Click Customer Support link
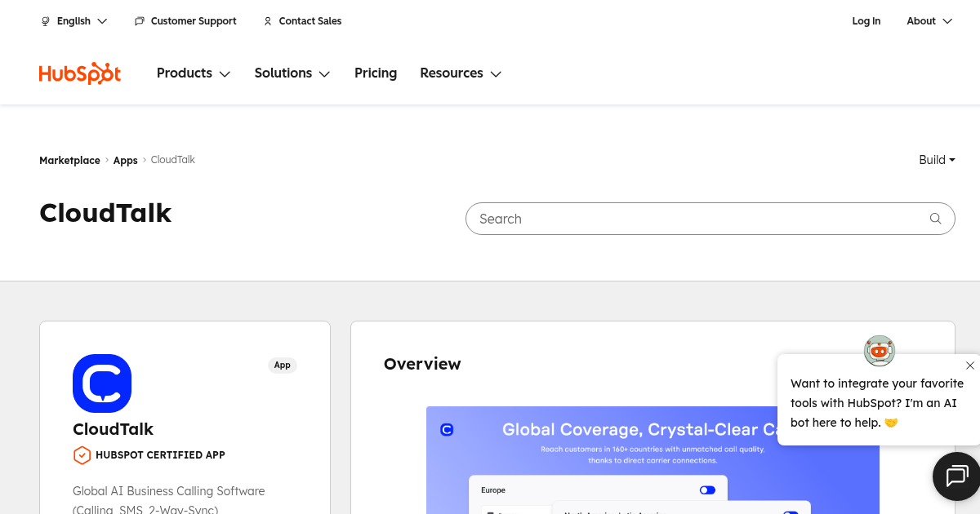The width and height of the screenshot is (980, 514). click(x=194, y=21)
